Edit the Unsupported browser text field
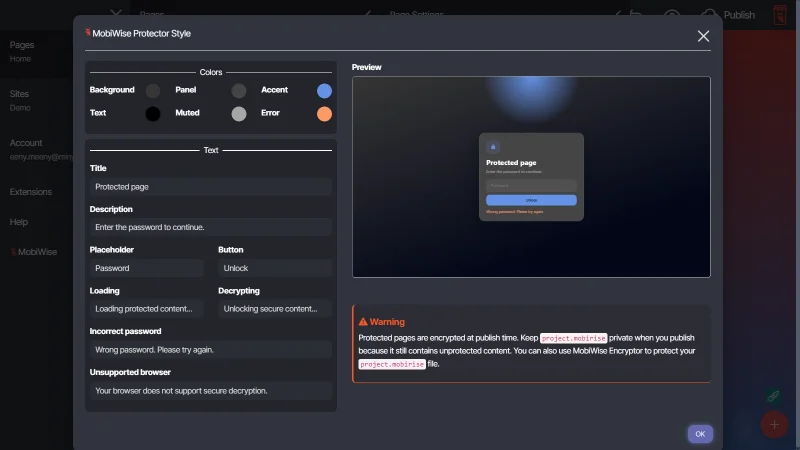The width and height of the screenshot is (800, 450). tap(211, 390)
